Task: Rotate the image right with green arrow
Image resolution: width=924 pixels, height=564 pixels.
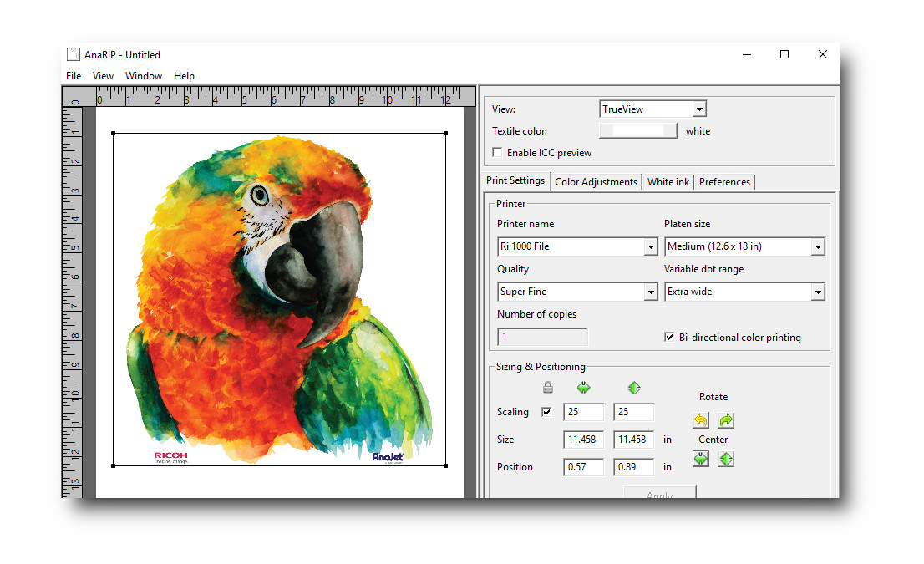Action: coord(726,420)
